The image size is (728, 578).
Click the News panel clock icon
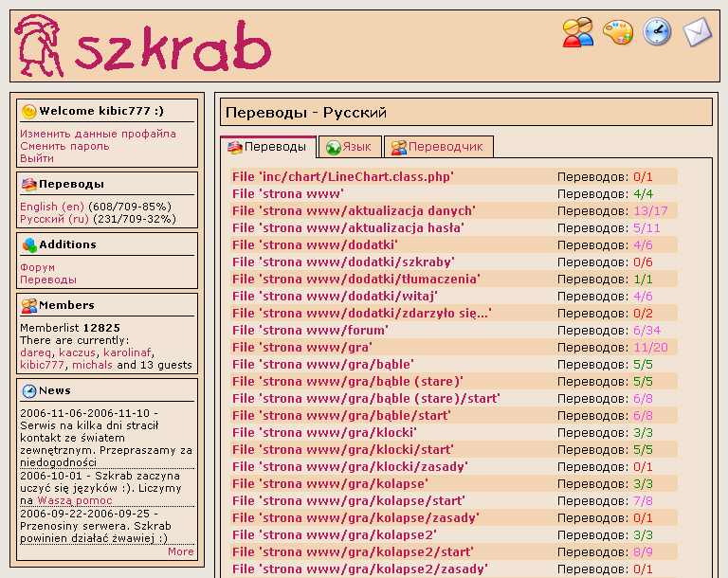tap(28, 391)
